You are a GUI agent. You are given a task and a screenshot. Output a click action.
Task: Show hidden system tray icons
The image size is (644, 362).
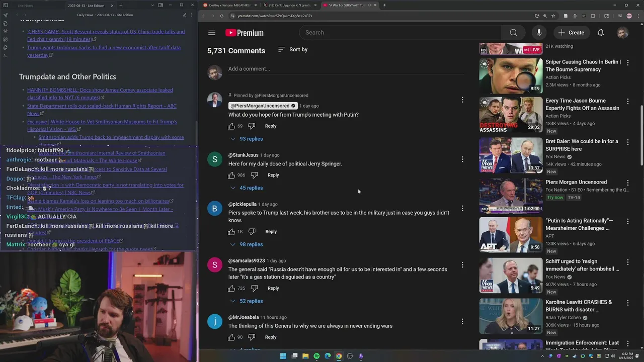[x=542, y=356]
